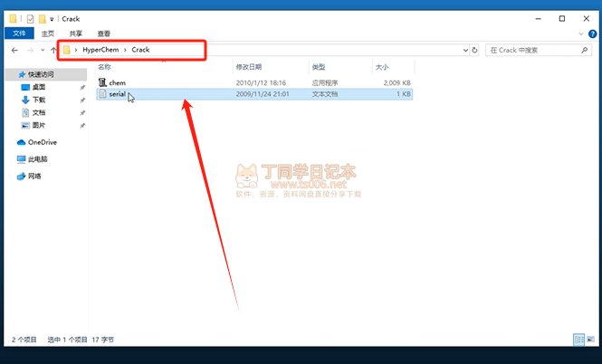Click the pin icon beside 文档

click(x=82, y=113)
